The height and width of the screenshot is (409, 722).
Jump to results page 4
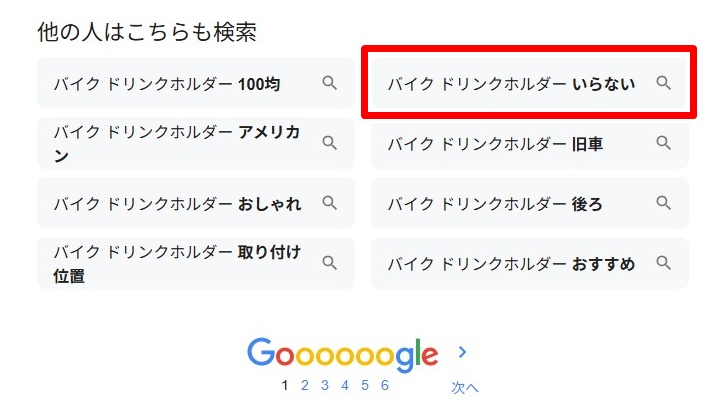[344, 385]
